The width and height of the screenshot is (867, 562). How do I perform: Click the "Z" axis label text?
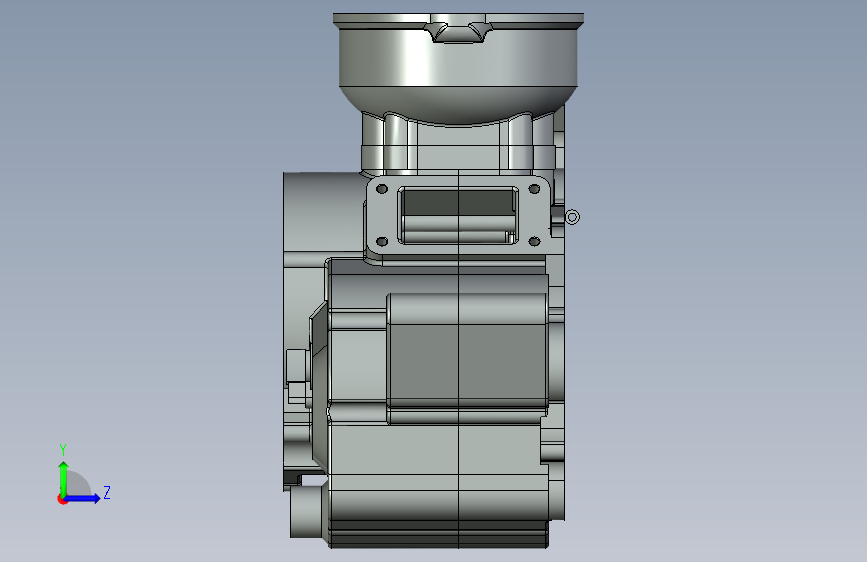(107, 492)
